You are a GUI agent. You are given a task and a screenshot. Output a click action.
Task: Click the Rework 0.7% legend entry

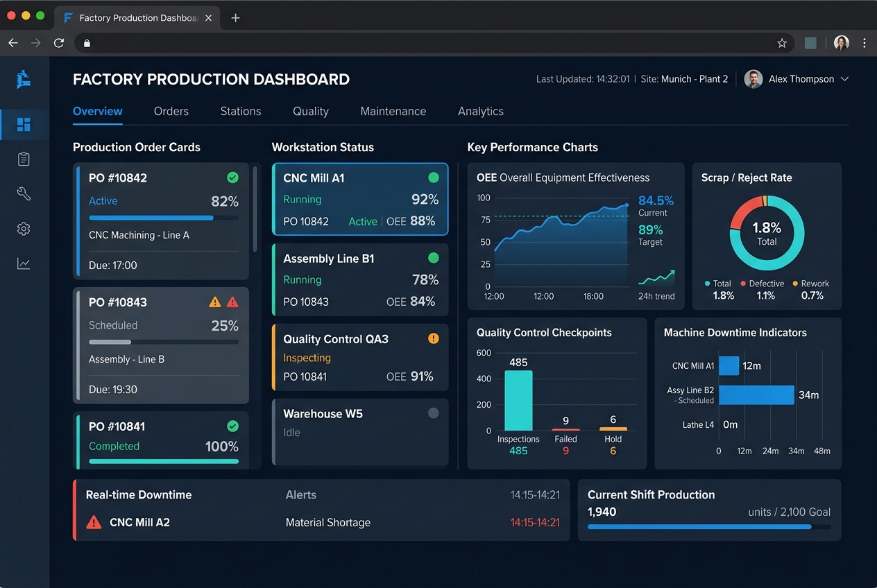pos(812,290)
